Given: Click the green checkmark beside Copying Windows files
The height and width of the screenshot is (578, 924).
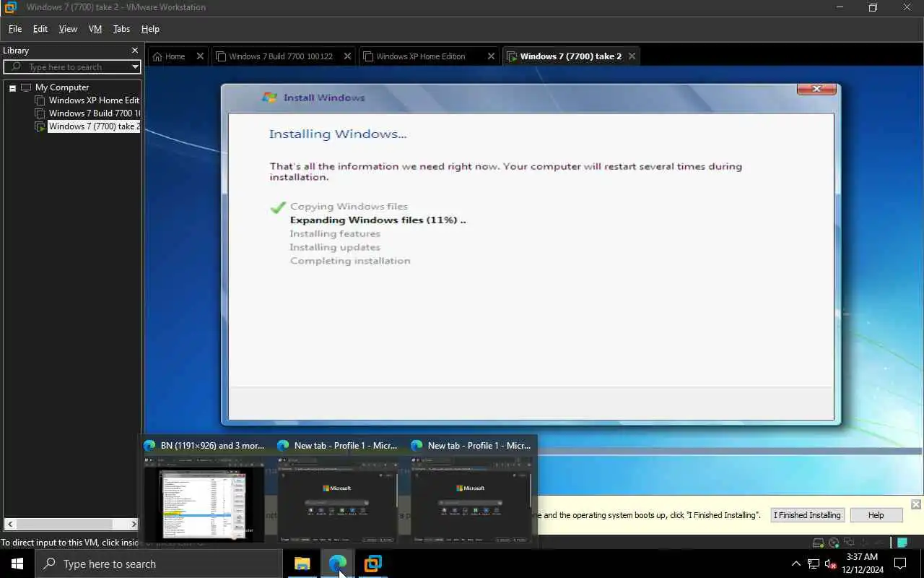Looking at the screenshot, I should (x=278, y=207).
